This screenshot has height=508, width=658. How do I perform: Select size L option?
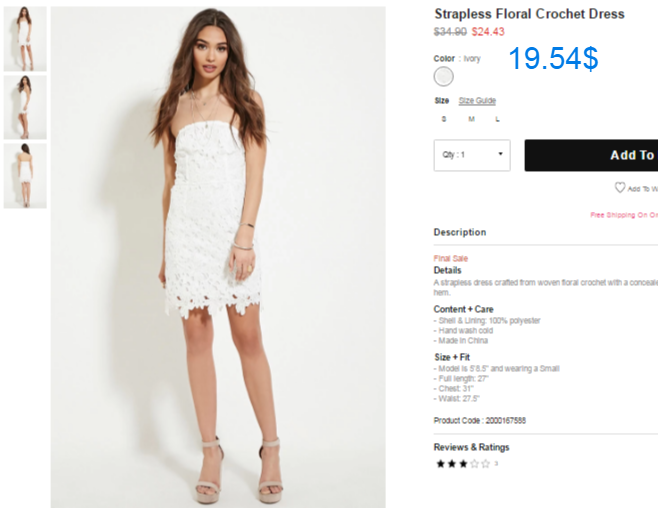[x=497, y=119]
